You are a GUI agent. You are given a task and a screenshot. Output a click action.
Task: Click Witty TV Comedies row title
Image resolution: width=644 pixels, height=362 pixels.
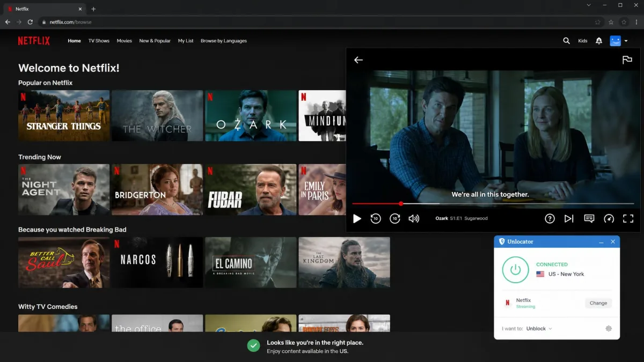48,307
